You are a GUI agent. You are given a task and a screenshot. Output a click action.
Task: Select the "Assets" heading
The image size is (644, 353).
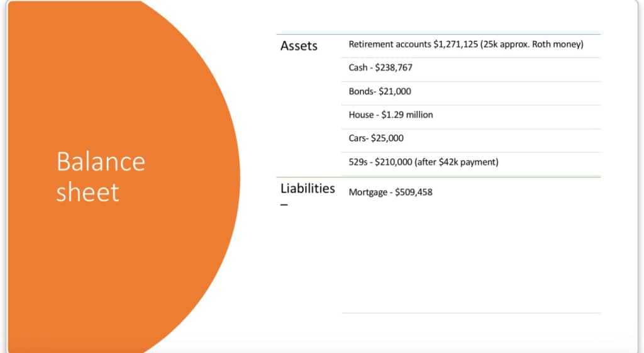pyautogui.click(x=299, y=45)
